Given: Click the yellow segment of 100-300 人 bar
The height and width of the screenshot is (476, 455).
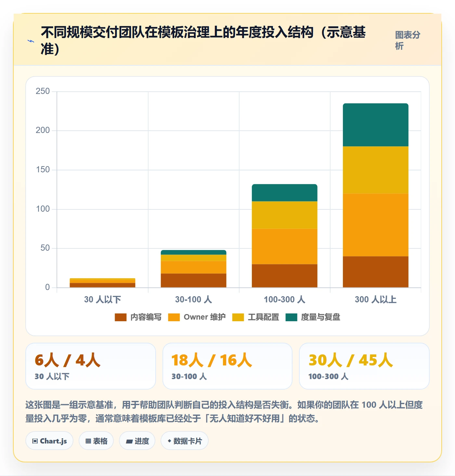Looking at the screenshot, I should [285, 215].
